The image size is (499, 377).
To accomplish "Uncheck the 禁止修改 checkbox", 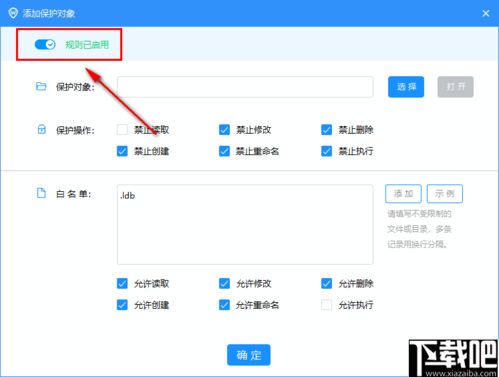I will point(224,129).
